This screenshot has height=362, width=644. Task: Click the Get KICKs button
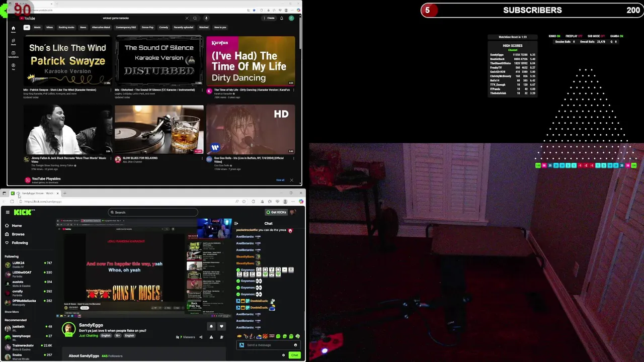[276, 212]
